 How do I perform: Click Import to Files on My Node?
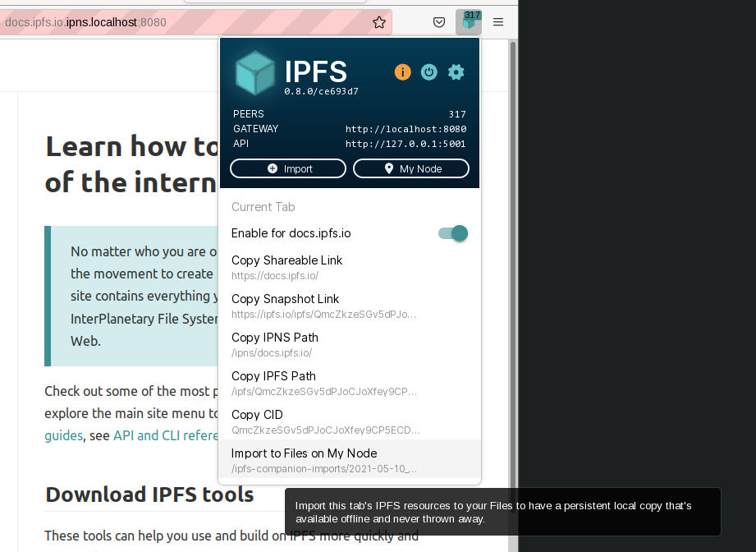(x=350, y=459)
